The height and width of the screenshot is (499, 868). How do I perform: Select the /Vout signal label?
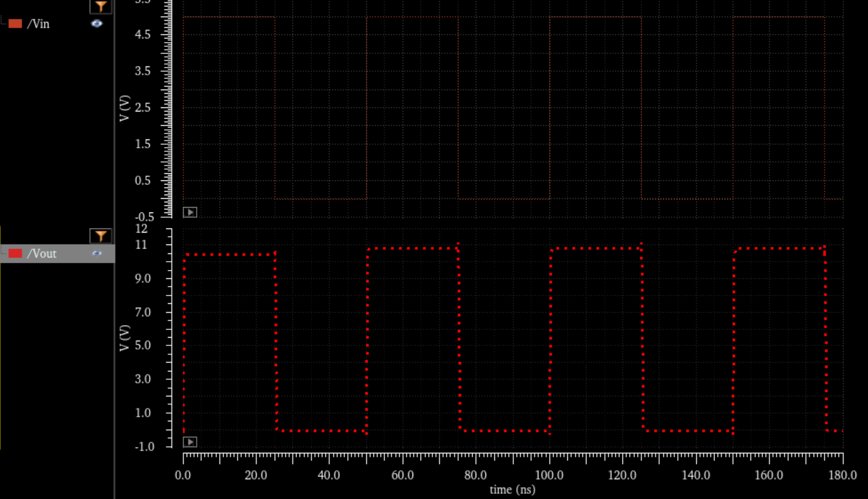click(x=42, y=253)
